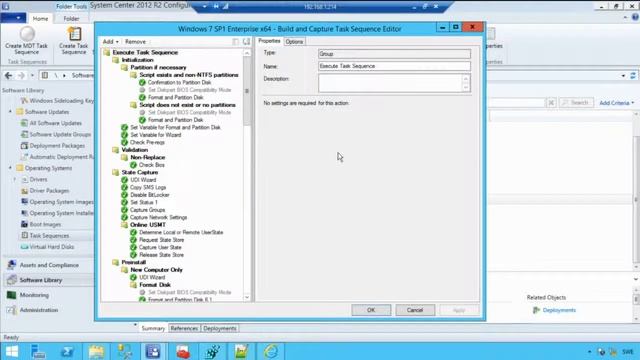Open the References tab at bottom
The image size is (640, 360).
point(184,329)
